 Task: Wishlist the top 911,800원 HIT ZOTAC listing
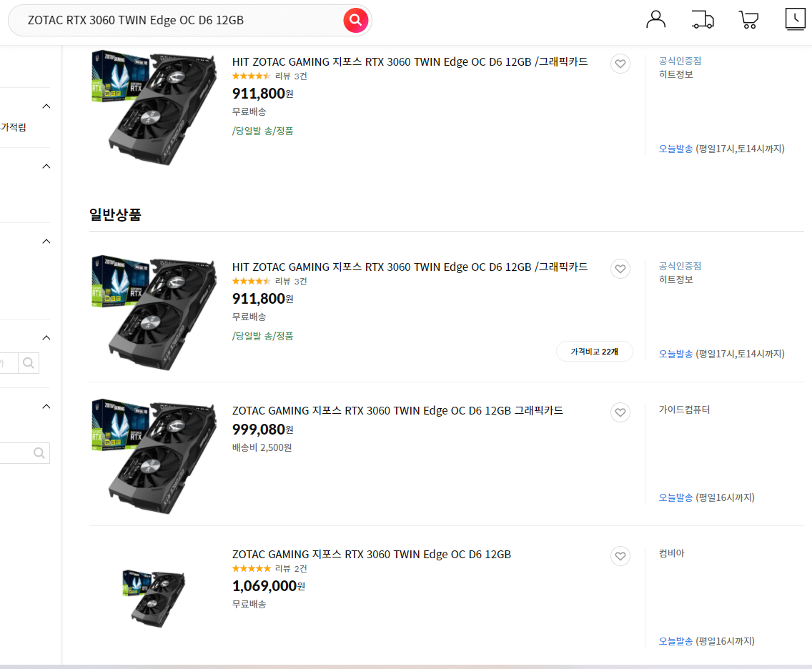(620, 64)
